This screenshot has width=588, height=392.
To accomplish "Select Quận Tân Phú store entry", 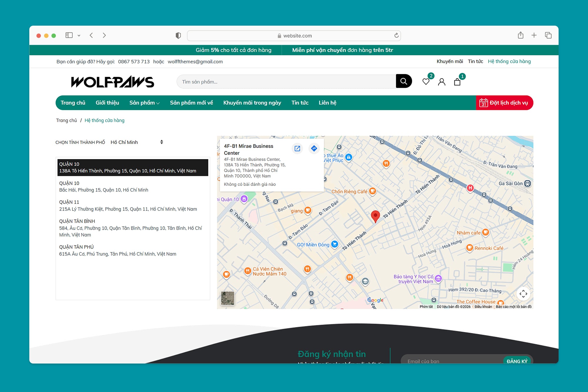I will click(x=118, y=250).
